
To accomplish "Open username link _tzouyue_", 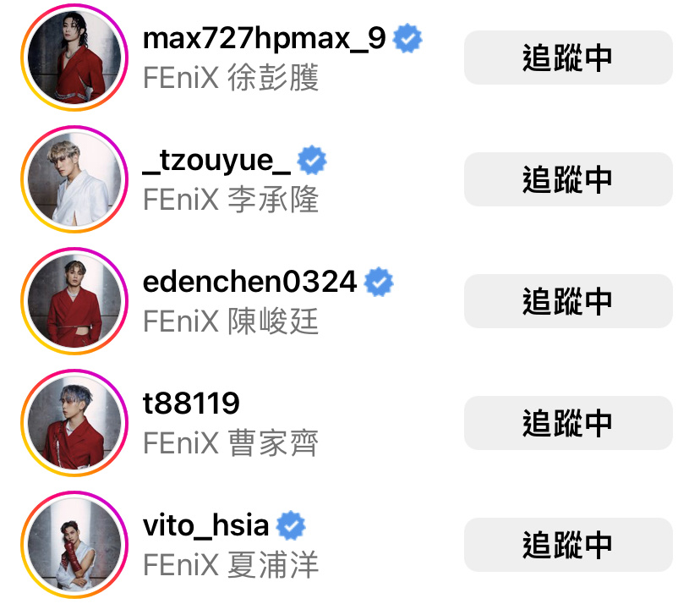I will coord(216,161).
